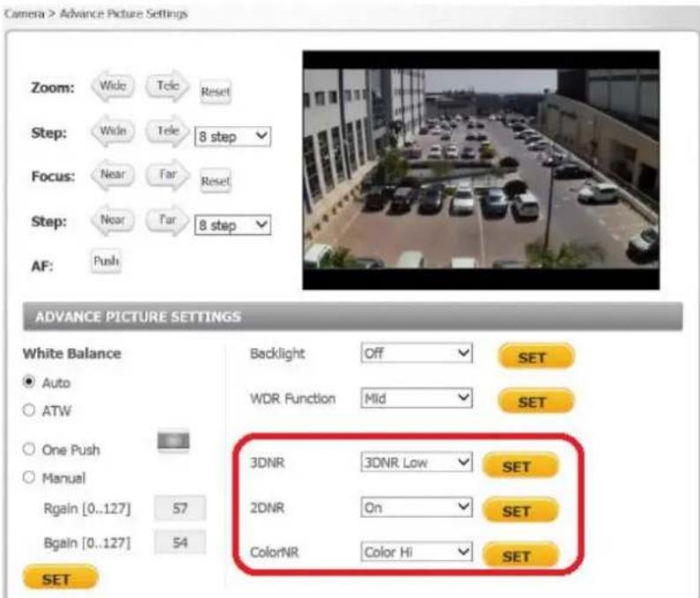Open the ColorNR dropdown
This screenshot has width=700, height=598.
(416, 552)
